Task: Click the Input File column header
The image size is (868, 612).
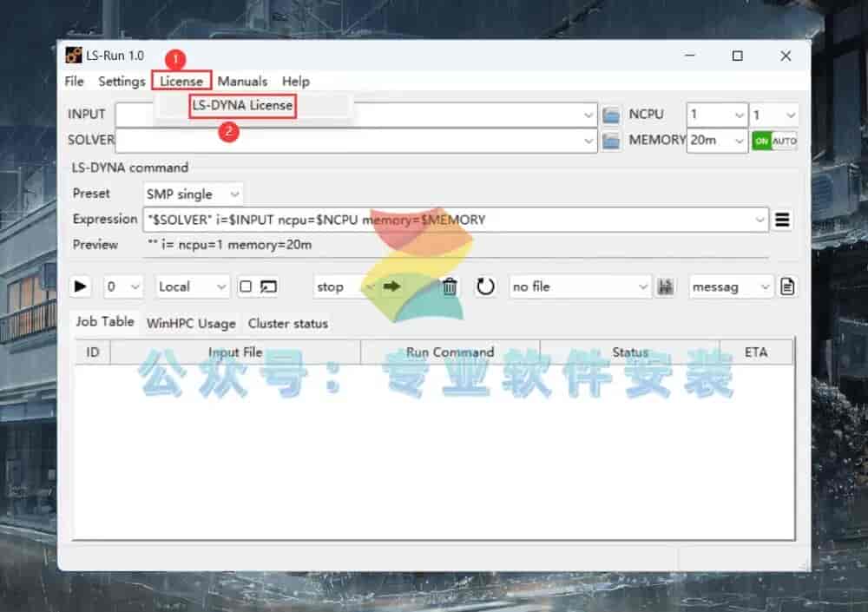Action: (x=235, y=352)
